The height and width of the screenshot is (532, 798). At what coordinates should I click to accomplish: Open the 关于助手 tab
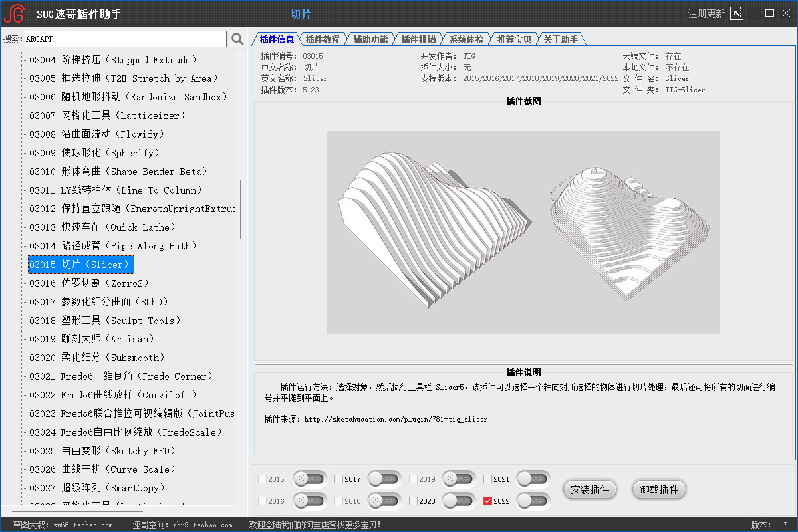tap(561, 39)
